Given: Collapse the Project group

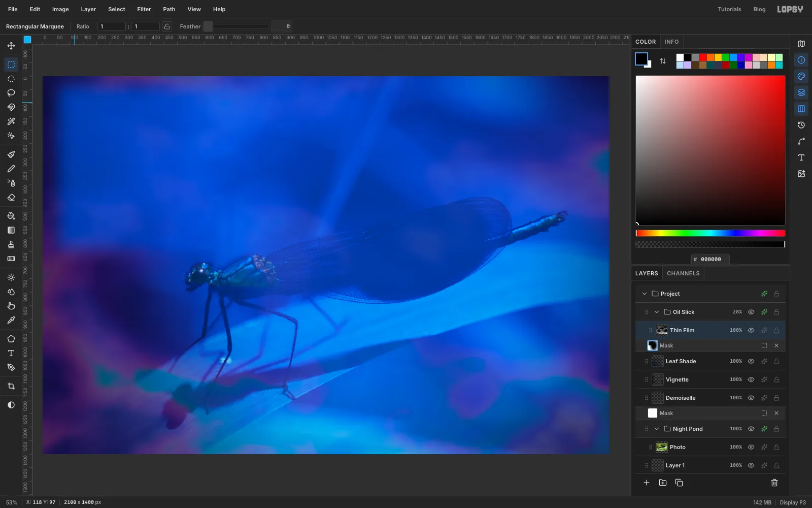Looking at the screenshot, I should point(645,294).
